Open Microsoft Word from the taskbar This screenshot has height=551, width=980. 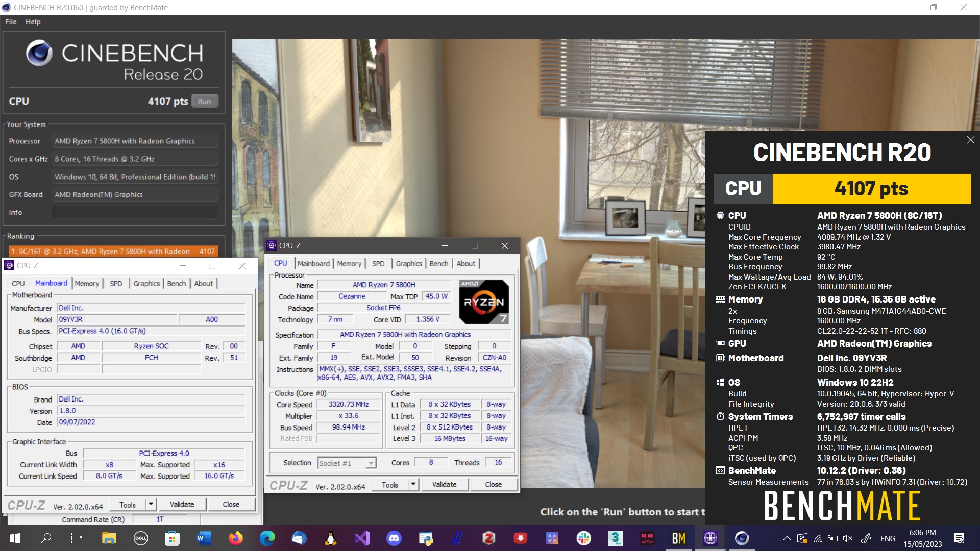point(204,538)
